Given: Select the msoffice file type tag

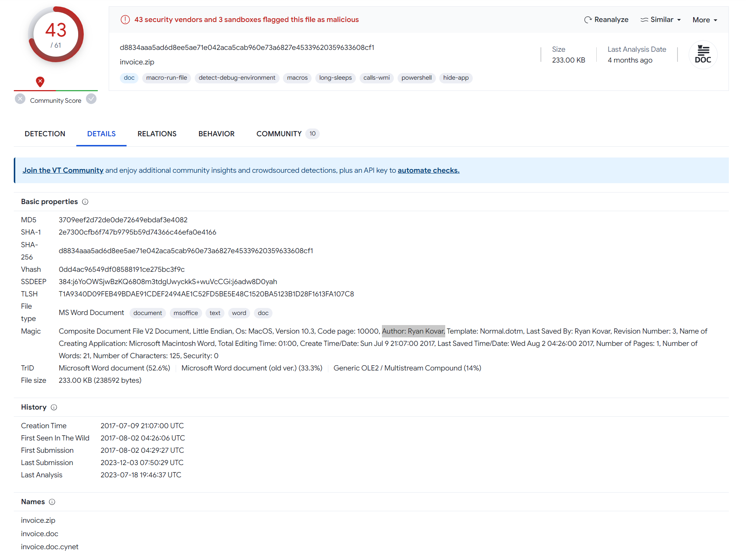Looking at the screenshot, I should [185, 313].
